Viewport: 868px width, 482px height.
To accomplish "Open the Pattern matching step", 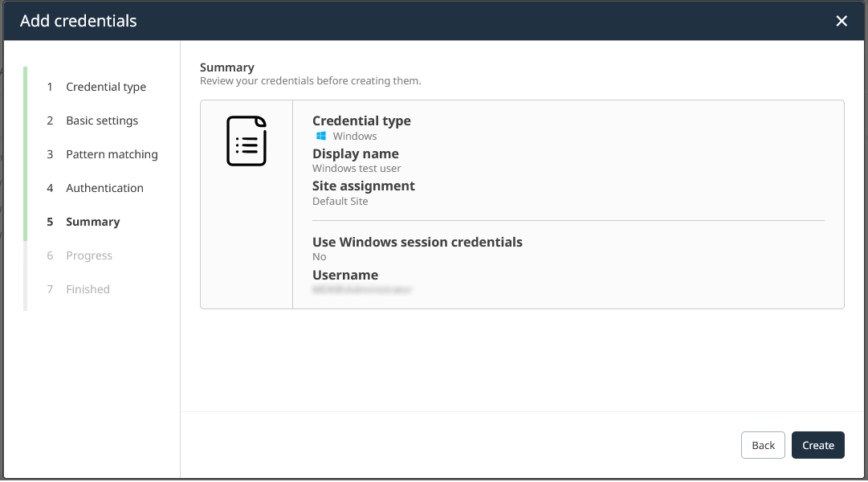I will pyautogui.click(x=112, y=154).
